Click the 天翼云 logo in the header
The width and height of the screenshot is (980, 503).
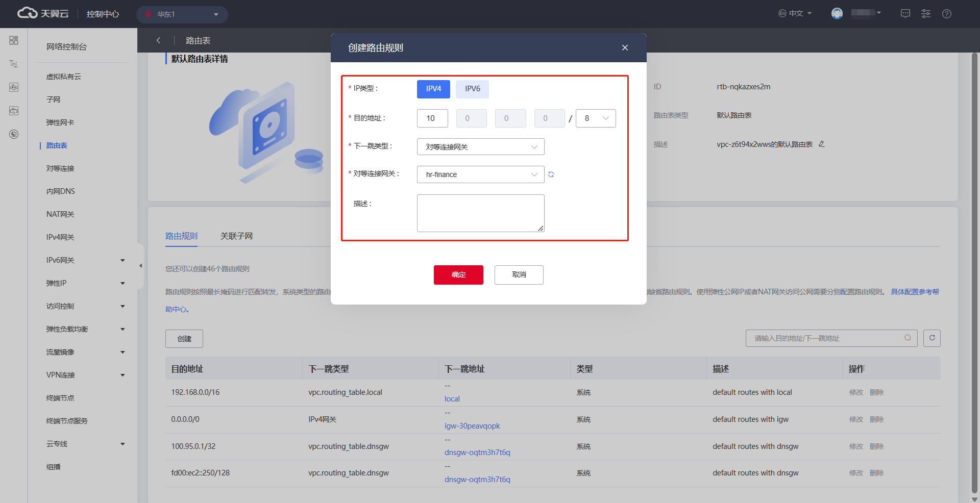(43, 14)
